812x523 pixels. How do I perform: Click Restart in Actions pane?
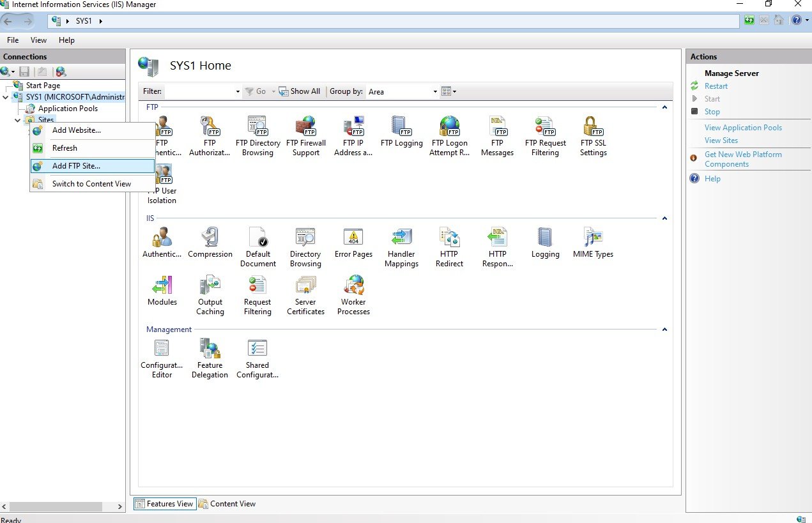click(x=716, y=86)
